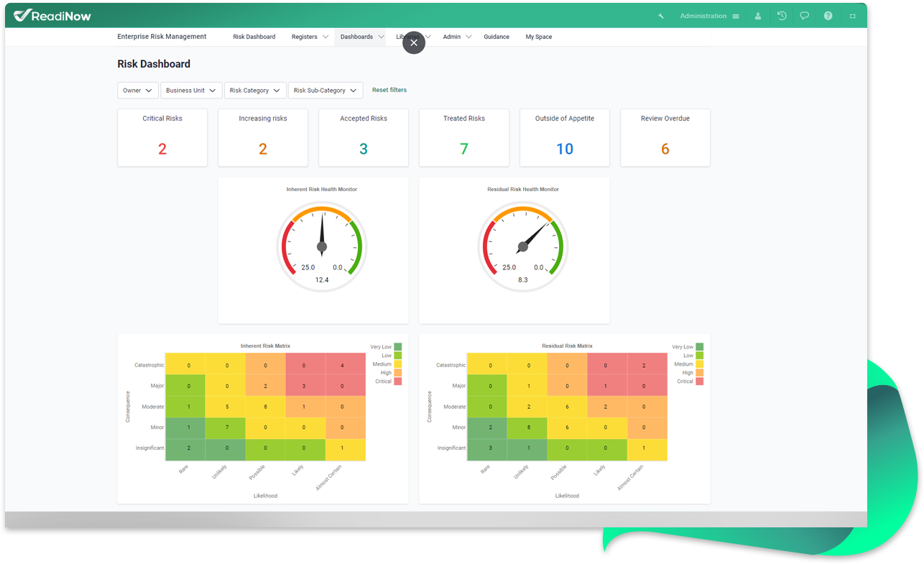Toggle fullscreen with the expand icon

tap(853, 16)
